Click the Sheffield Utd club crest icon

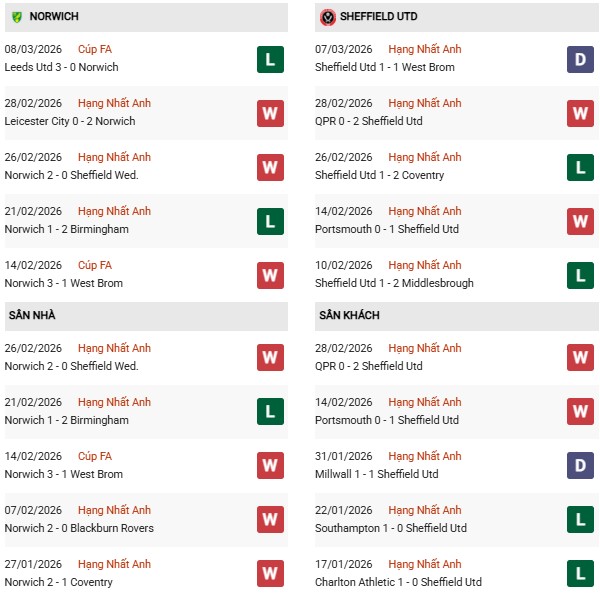pyautogui.click(x=328, y=17)
